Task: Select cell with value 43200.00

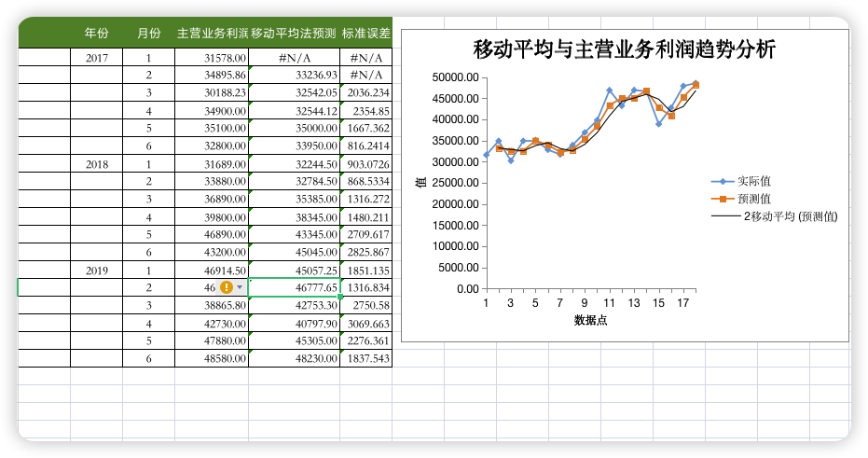Action: click(212, 252)
